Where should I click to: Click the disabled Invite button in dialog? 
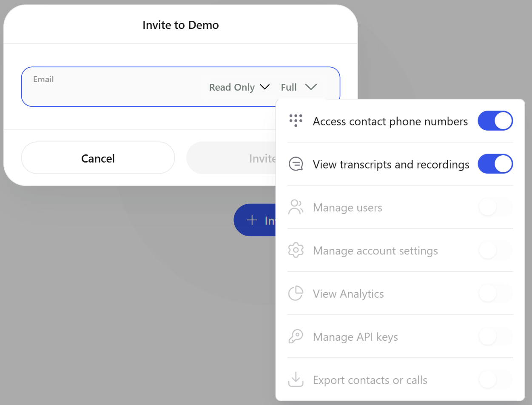pyautogui.click(x=232, y=158)
